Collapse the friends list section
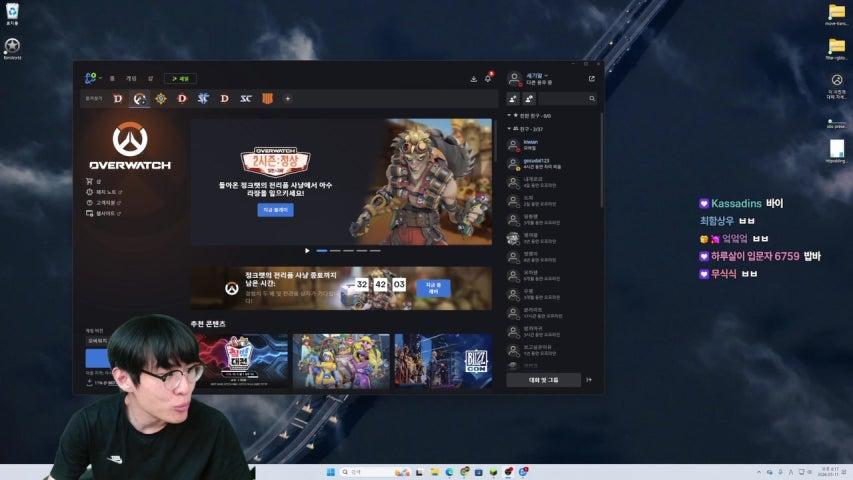This screenshot has width=853, height=480. point(509,129)
